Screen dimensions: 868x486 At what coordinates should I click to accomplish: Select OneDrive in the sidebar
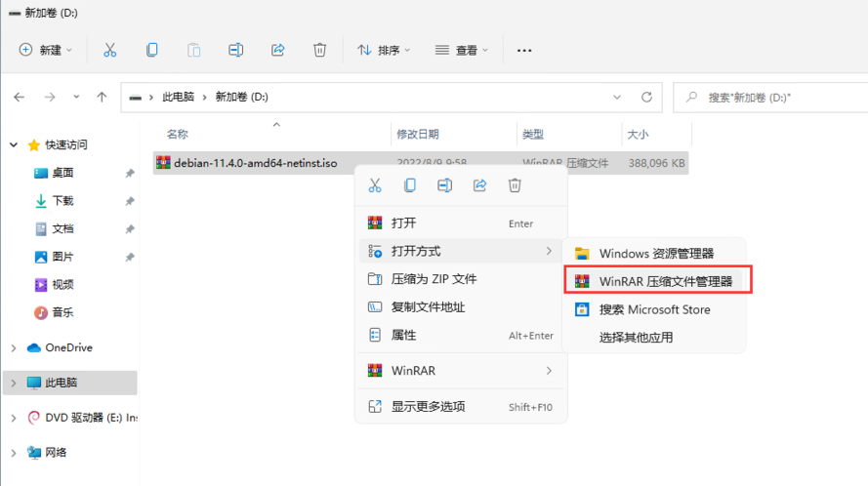(x=68, y=347)
